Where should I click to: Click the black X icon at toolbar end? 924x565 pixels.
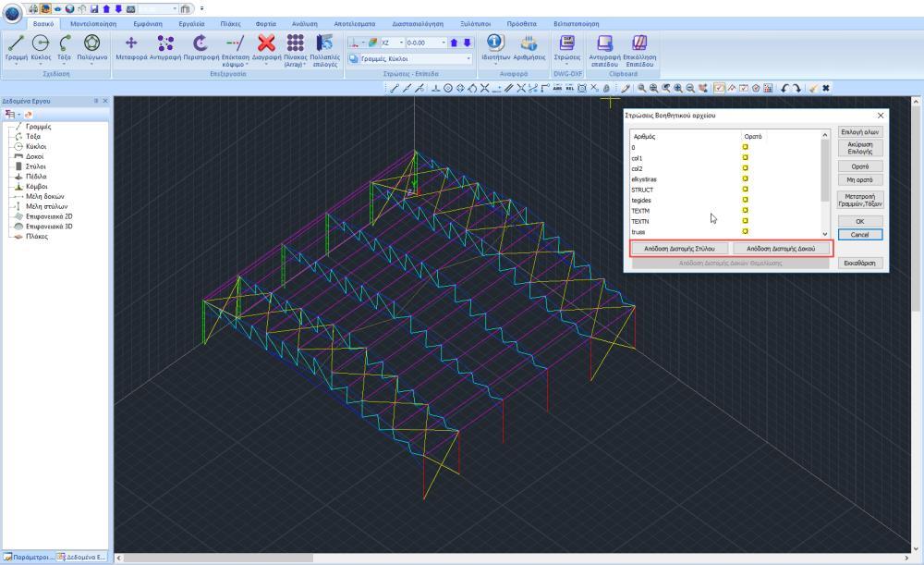826,88
